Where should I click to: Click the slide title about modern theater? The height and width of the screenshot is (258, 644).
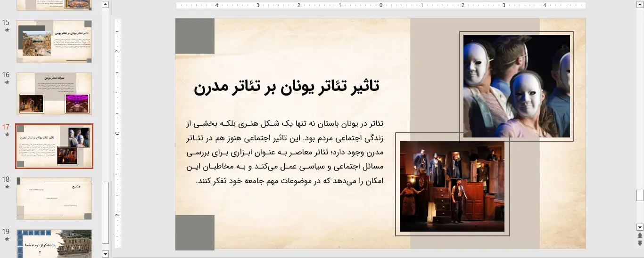tap(287, 87)
